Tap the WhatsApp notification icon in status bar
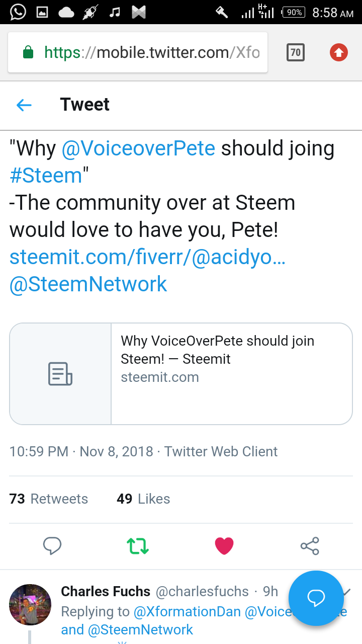 pos(18,12)
